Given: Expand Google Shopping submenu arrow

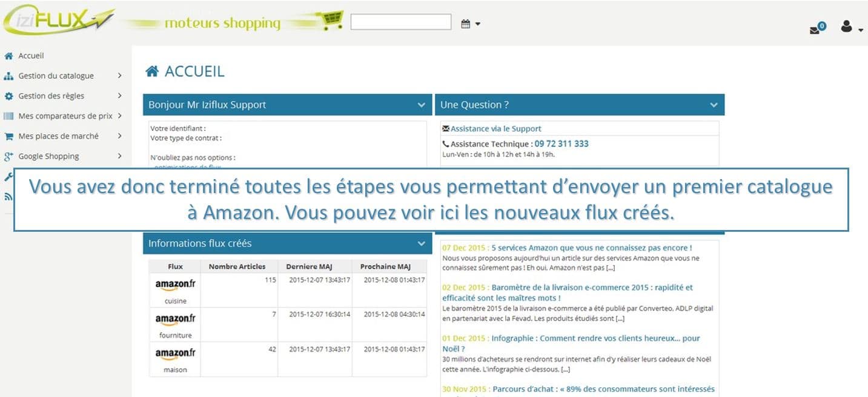Looking at the screenshot, I should coord(120,156).
